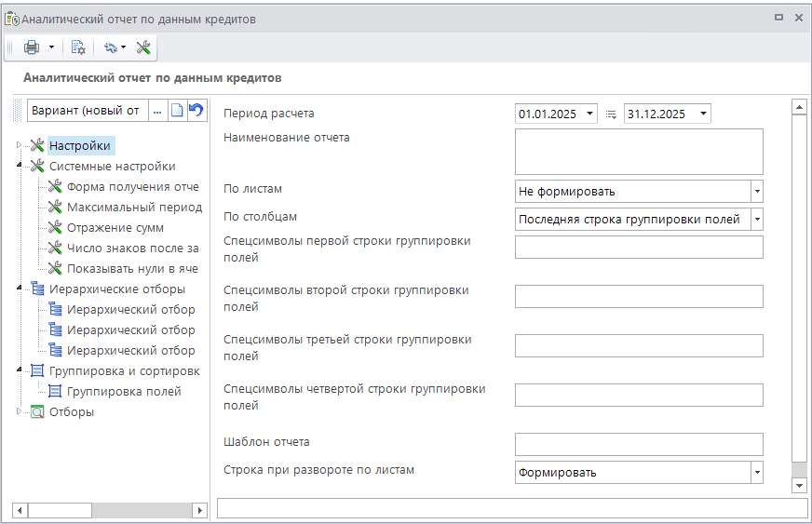This screenshot has height=524, width=812.
Task: Open the print dropdown arrow next to printer
Action: click(51, 47)
